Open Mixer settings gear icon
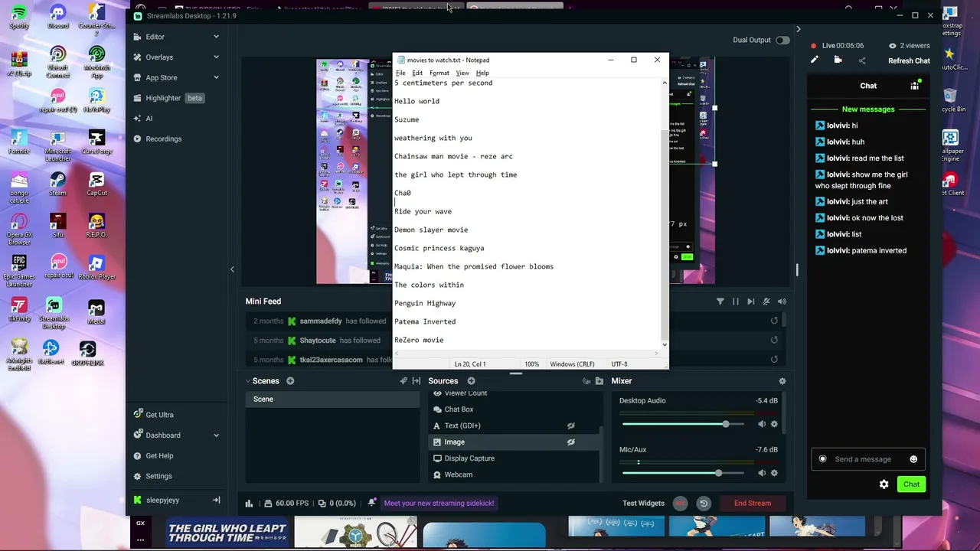The width and height of the screenshot is (980, 551). click(x=782, y=381)
